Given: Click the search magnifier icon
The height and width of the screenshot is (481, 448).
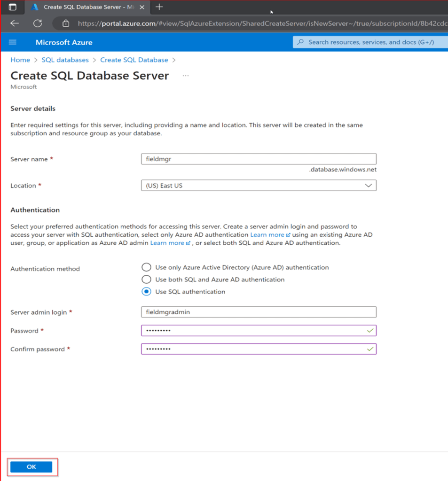Looking at the screenshot, I should [x=300, y=42].
